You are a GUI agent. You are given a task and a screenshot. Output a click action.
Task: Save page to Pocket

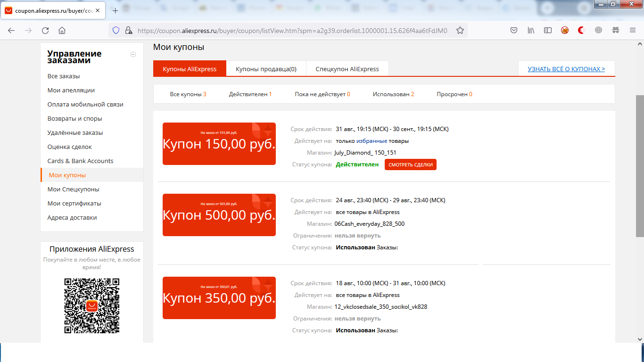(514, 31)
